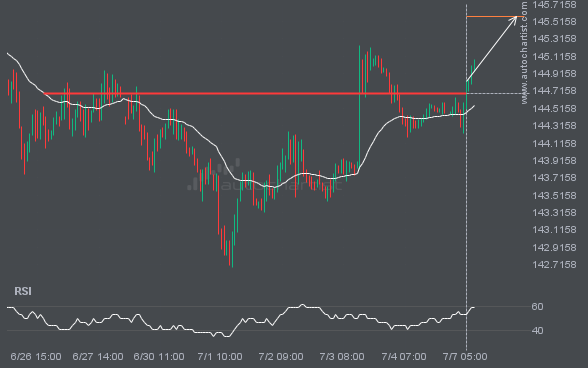Click price label 145.7158
Viewport: 588px width, 368px height.
click(x=554, y=5)
